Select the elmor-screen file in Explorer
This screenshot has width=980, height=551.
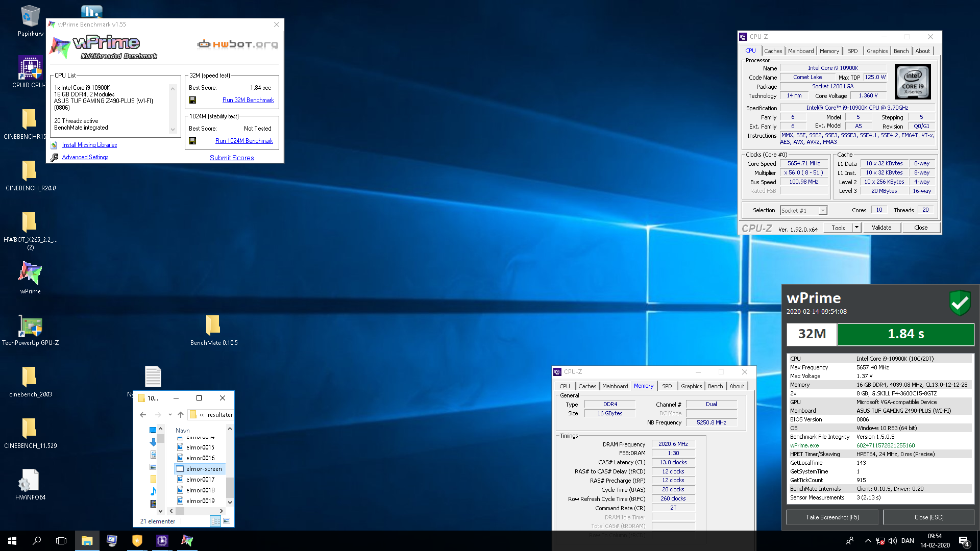tap(200, 469)
